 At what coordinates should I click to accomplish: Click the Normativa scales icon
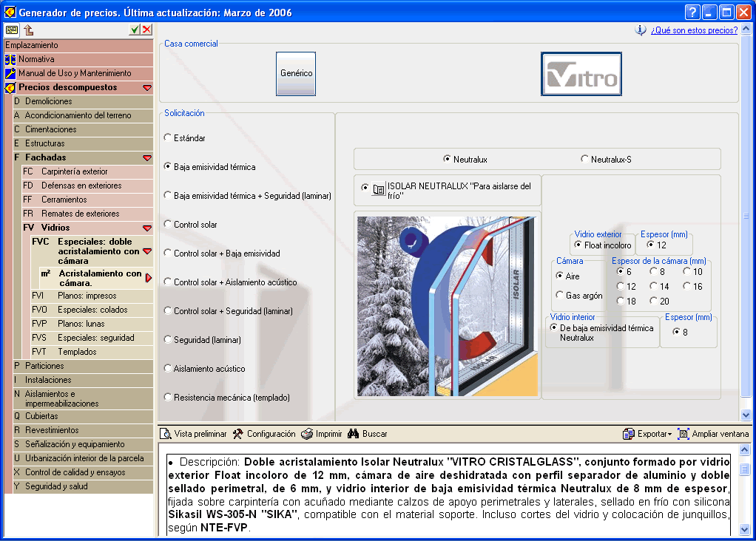coord(10,59)
